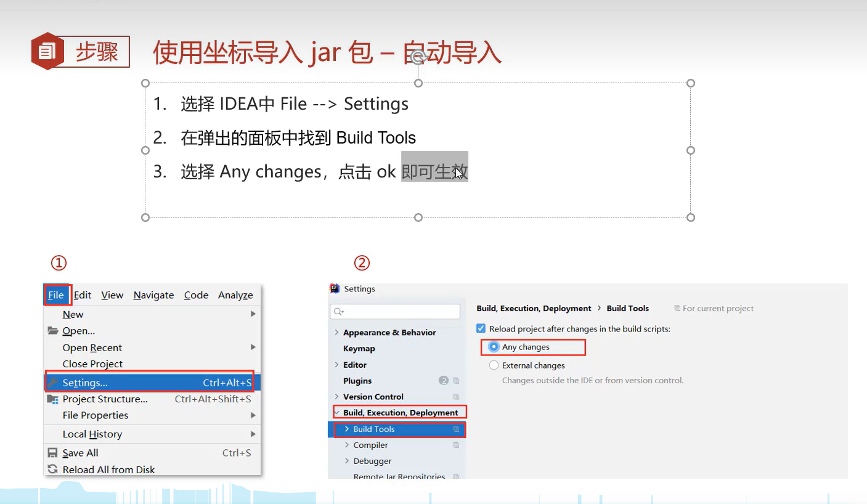Click the update count badge on Plugins row

(443, 381)
